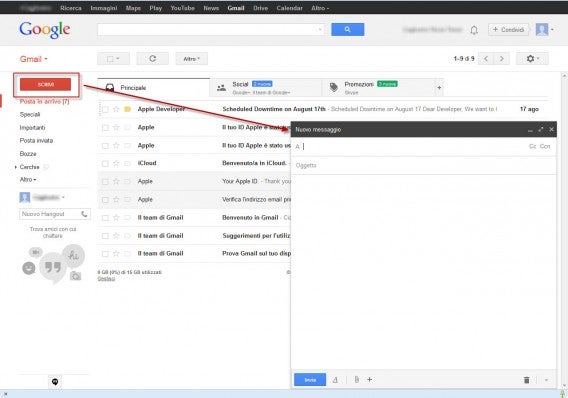
Task: Open Posta inviata folder
Action: [x=36, y=141]
